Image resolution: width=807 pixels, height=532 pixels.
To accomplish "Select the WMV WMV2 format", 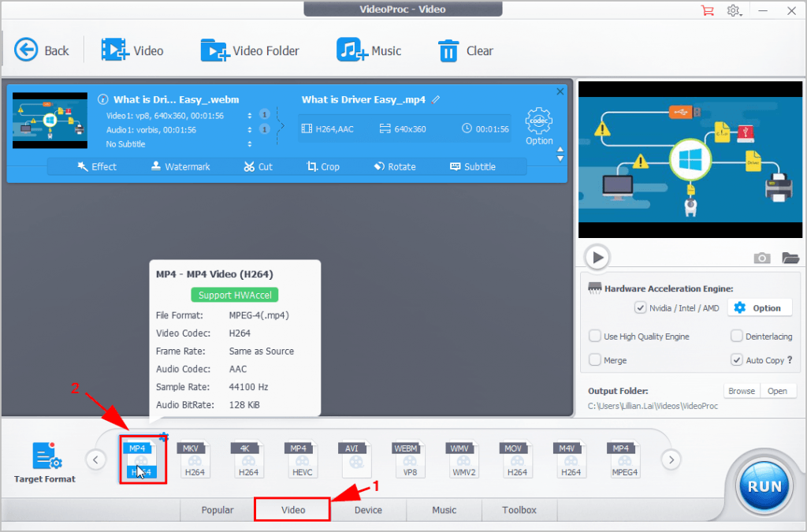I will pos(463,459).
